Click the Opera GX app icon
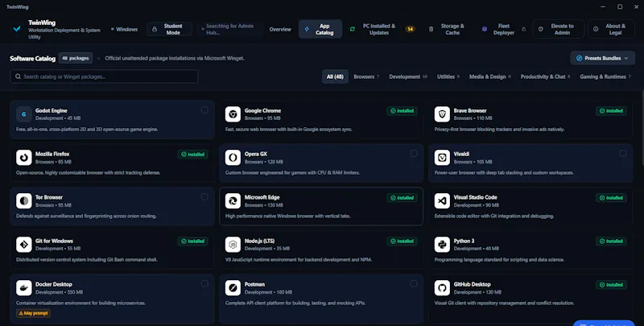Screen dimensions: 644x326 pos(233,158)
